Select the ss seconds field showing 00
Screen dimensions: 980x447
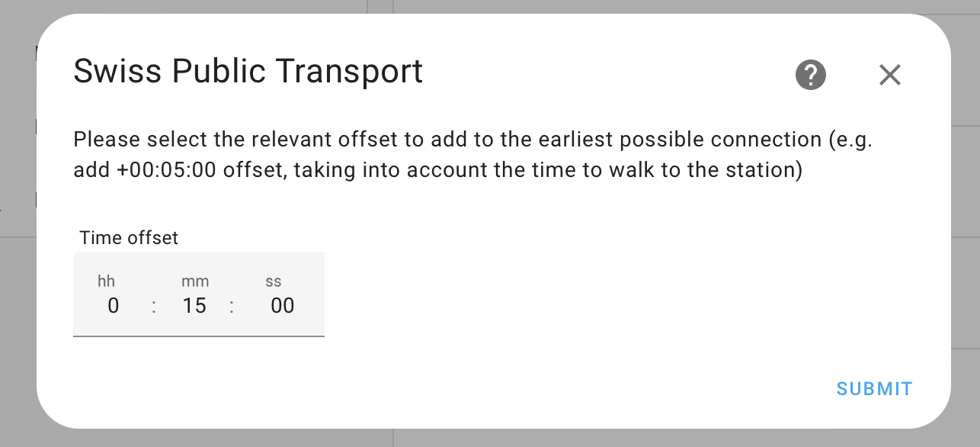[282, 305]
